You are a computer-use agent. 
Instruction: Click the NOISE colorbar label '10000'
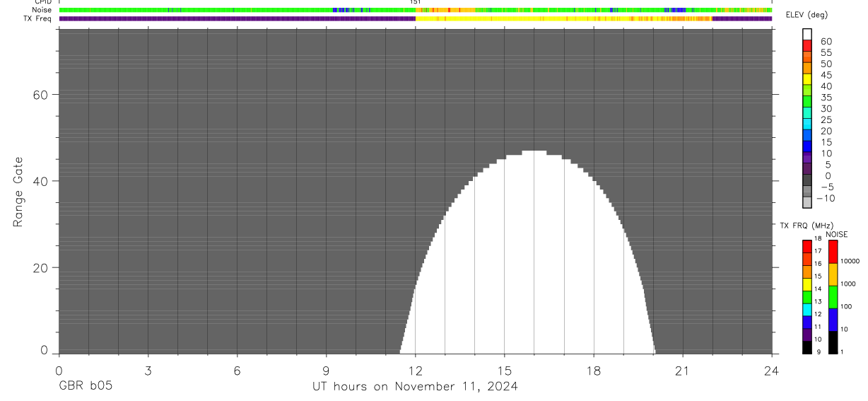[850, 261]
